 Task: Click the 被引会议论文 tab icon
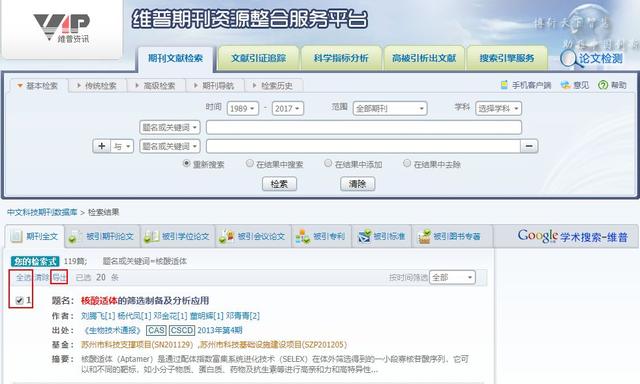click(x=227, y=237)
